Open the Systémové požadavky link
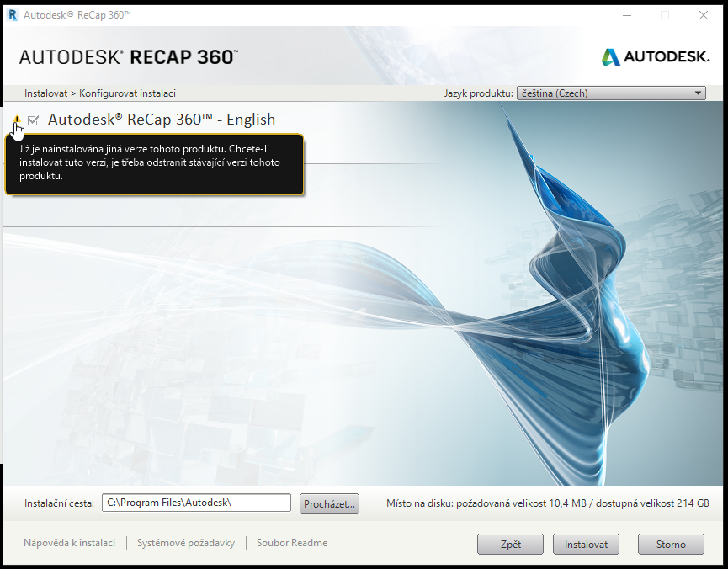Image resolution: width=728 pixels, height=569 pixels. tap(186, 543)
